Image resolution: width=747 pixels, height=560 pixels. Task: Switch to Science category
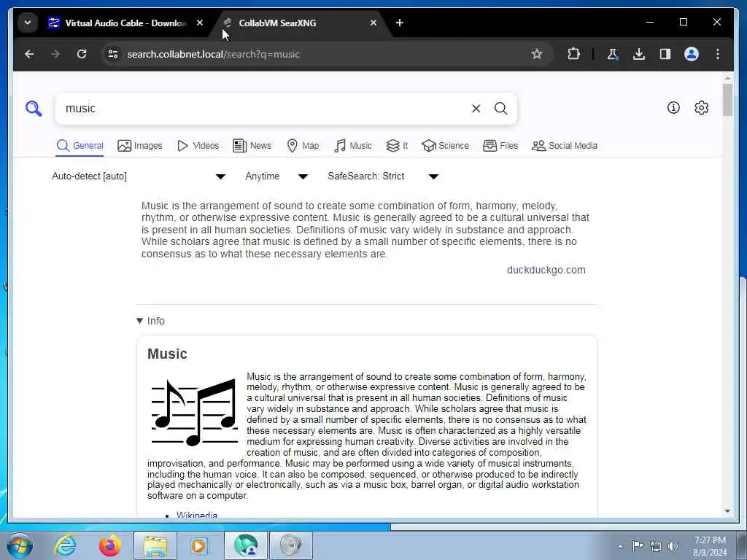(446, 146)
